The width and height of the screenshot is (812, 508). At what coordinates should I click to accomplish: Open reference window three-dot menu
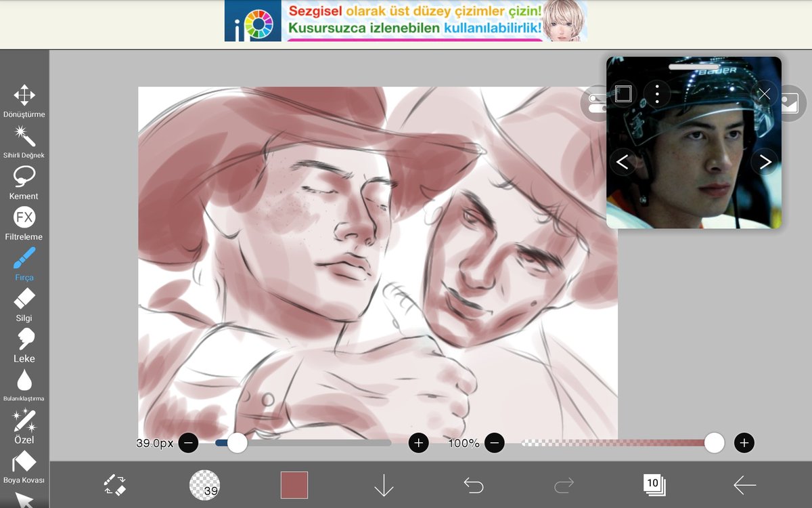(657, 93)
